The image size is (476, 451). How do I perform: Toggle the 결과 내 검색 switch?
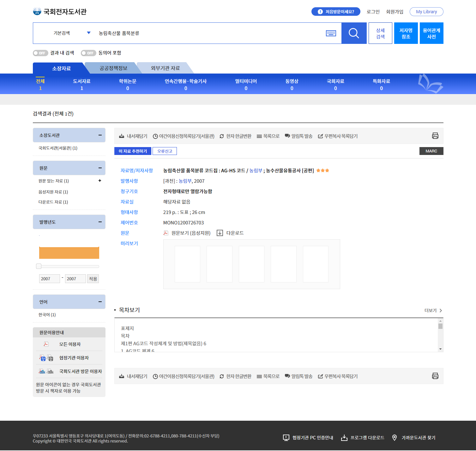pyautogui.click(x=40, y=53)
